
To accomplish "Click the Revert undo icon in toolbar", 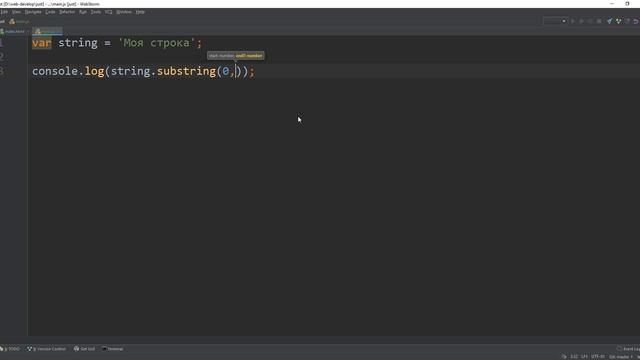I will point(636,21).
